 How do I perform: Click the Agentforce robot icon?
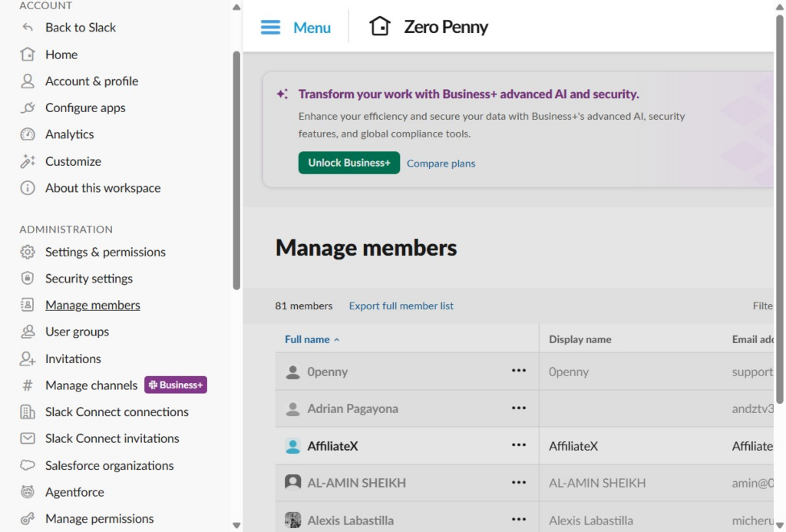pos(28,492)
